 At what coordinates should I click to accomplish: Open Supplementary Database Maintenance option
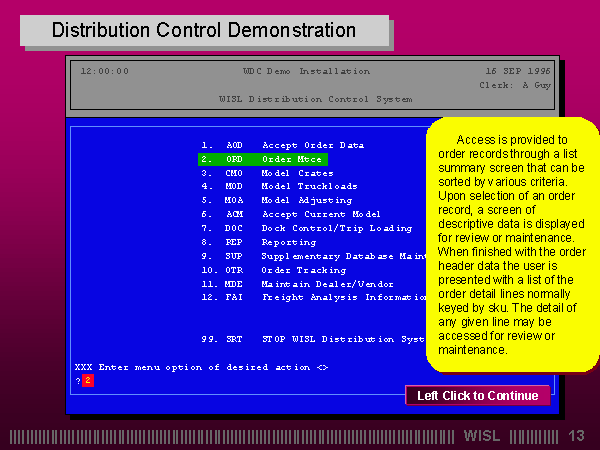coord(340,256)
